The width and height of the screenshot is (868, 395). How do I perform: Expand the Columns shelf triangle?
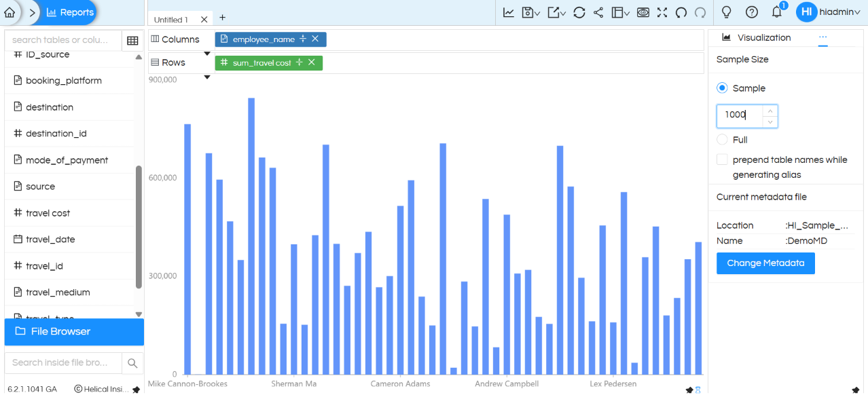[207, 54]
